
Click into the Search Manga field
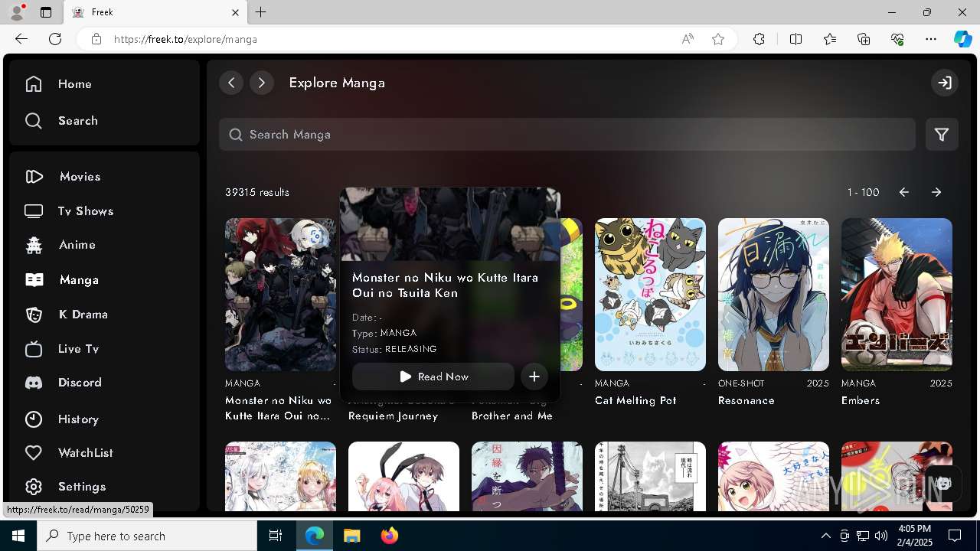(x=567, y=135)
